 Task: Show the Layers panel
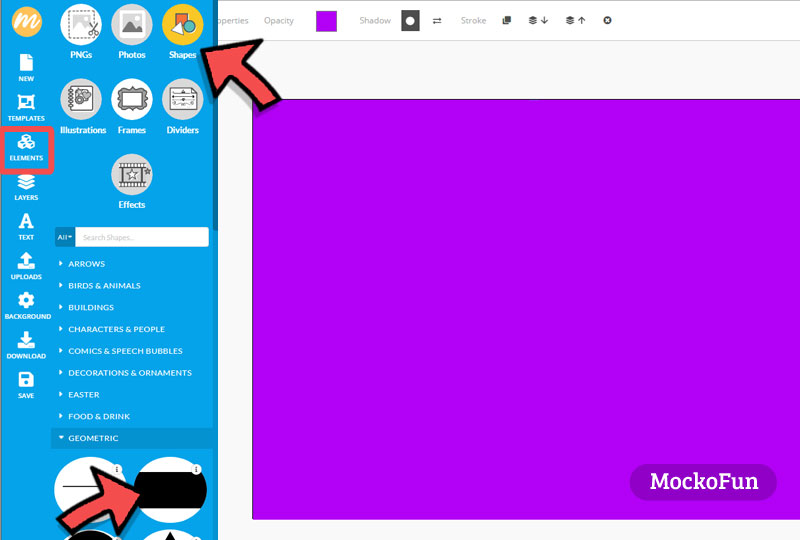pos(26,187)
